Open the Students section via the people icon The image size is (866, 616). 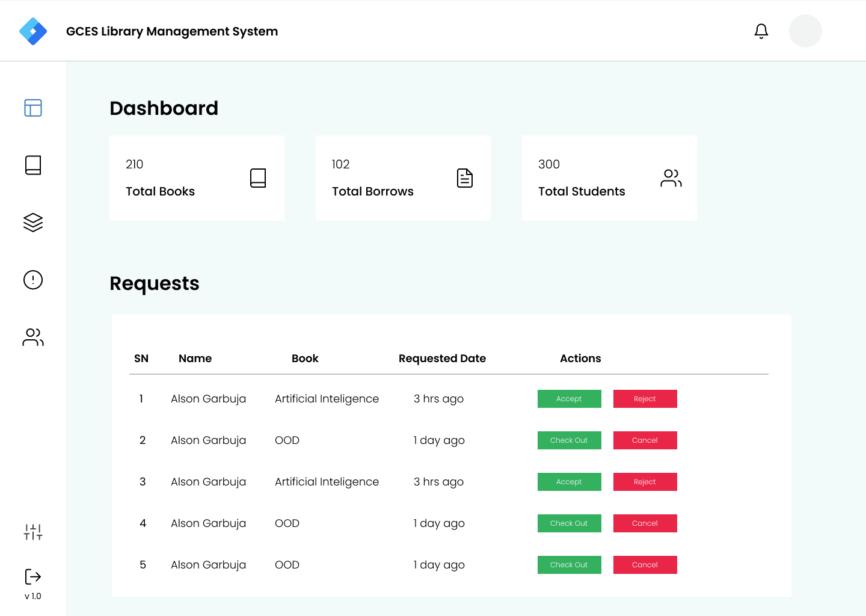(32, 337)
